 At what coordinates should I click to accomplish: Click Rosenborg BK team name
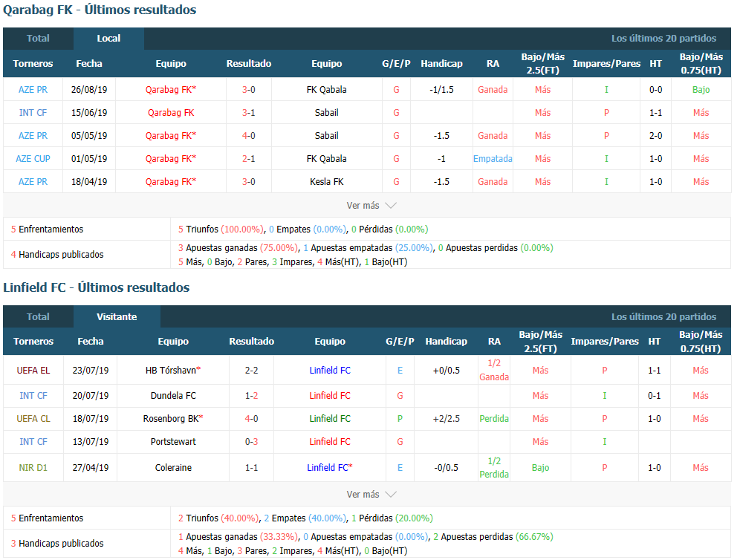[173, 419]
